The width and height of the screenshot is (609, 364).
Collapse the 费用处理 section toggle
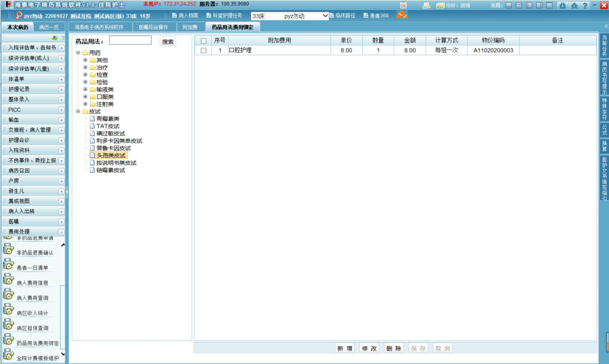point(61,232)
